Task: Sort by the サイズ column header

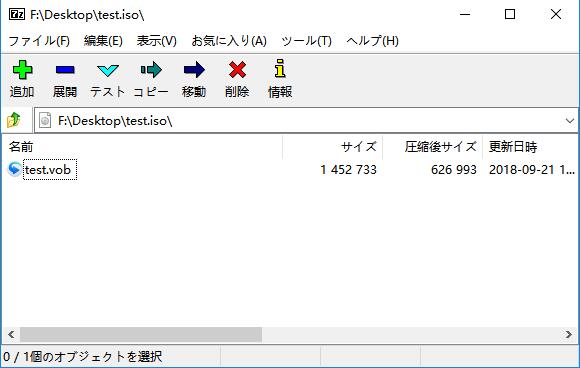Action: tap(333, 147)
